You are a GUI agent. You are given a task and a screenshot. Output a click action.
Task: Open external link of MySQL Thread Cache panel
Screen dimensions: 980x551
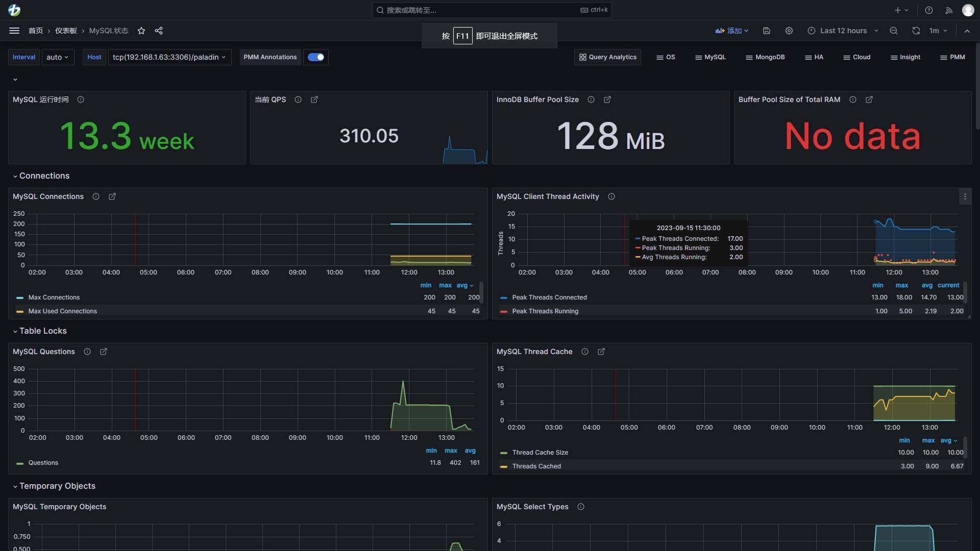(x=601, y=352)
